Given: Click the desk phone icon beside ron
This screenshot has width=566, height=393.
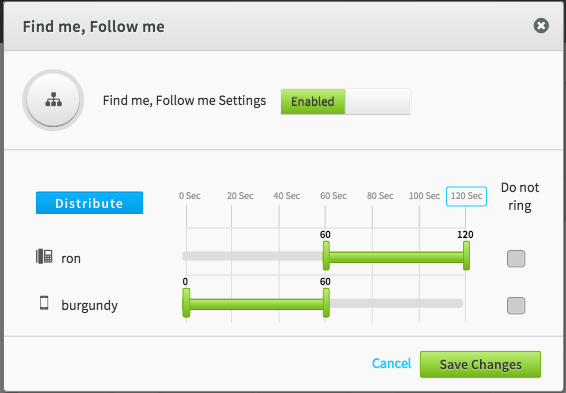Looking at the screenshot, I should pos(44,257).
